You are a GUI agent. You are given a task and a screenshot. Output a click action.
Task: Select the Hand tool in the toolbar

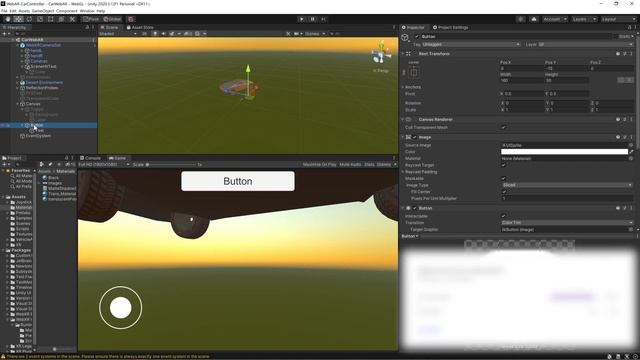point(8,19)
